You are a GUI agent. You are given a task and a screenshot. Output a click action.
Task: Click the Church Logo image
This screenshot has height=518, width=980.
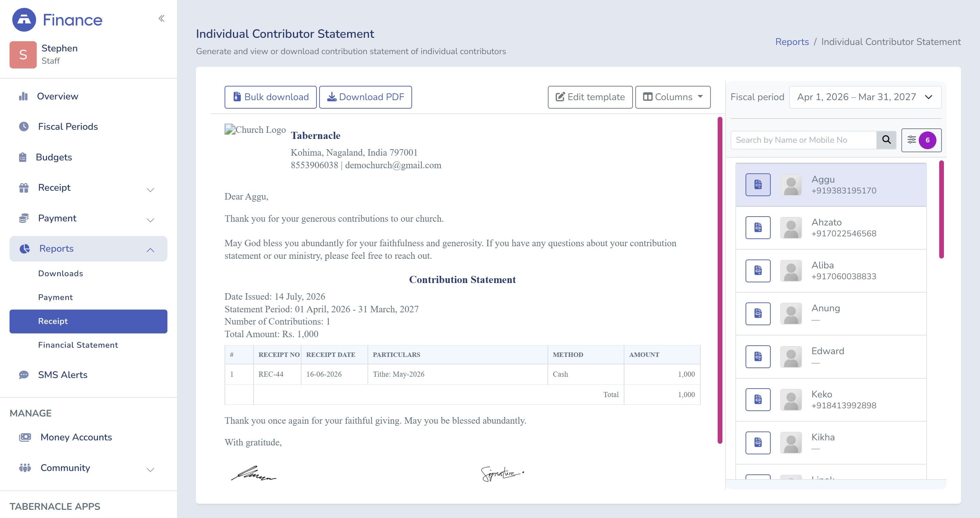point(255,129)
